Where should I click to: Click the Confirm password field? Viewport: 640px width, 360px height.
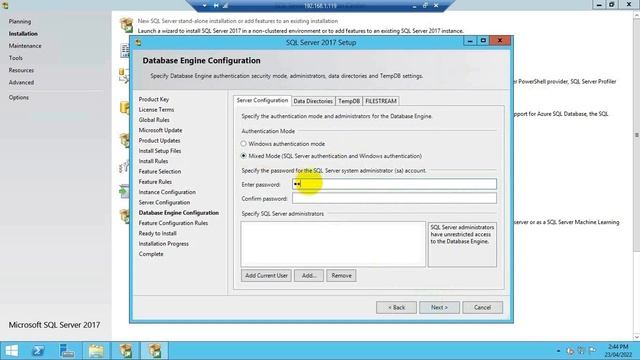[394, 198]
